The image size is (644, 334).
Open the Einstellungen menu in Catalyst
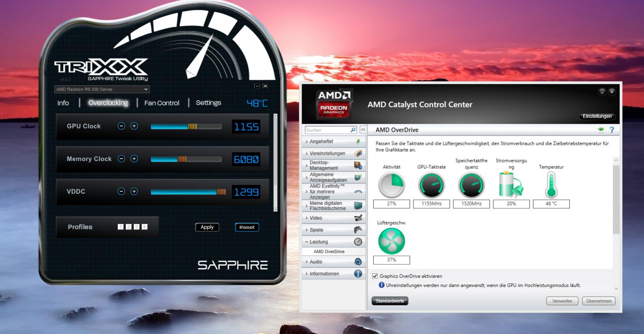597,117
